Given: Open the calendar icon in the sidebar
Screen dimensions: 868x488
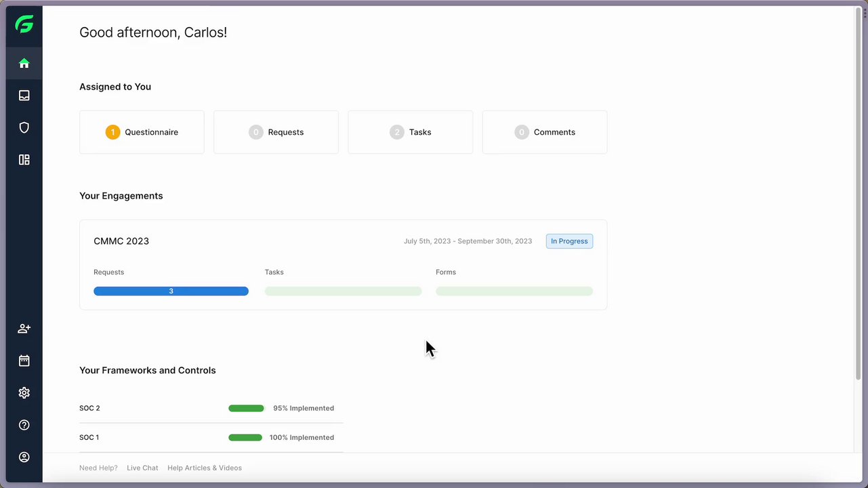Looking at the screenshot, I should coord(24,361).
